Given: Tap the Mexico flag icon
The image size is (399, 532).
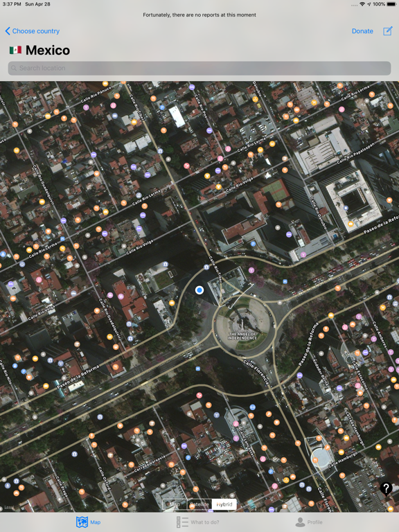Looking at the screenshot, I should point(16,50).
